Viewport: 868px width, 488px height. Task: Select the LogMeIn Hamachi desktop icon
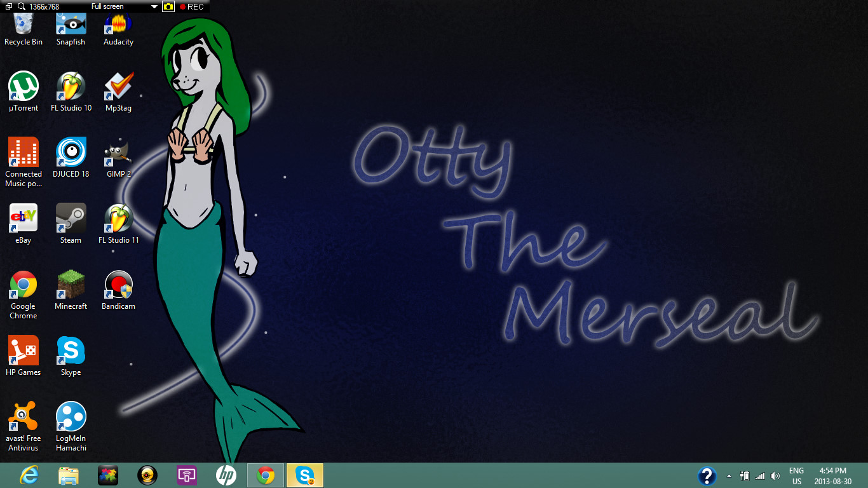[x=71, y=427]
